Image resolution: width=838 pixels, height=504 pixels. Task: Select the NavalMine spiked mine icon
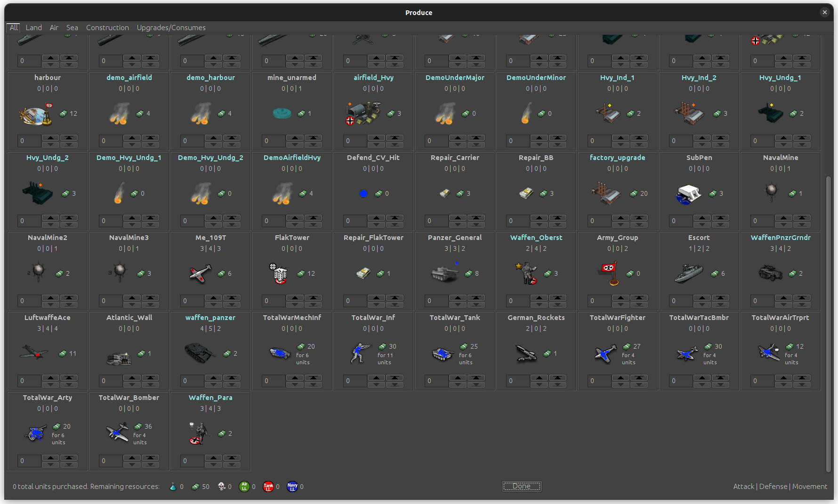tap(771, 192)
